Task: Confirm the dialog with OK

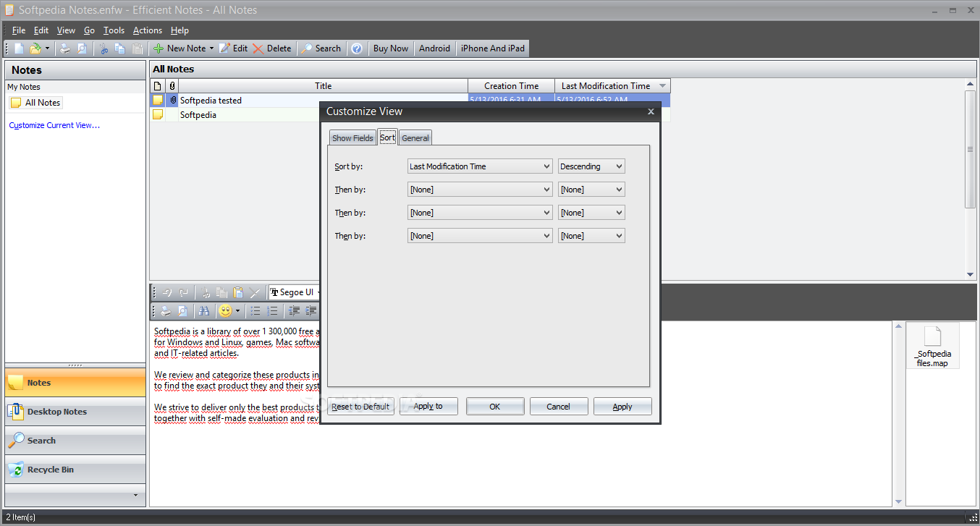Action: pos(495,407)
